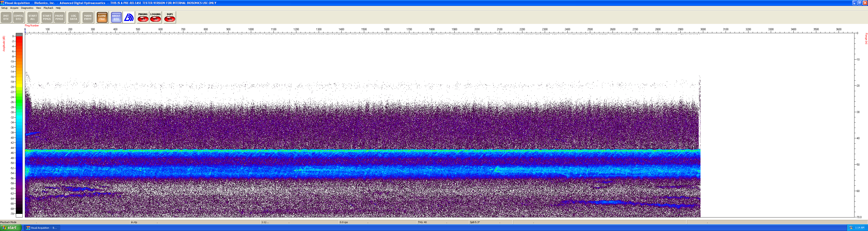Click the SpB:5.3° status entry
The width and height of the screenshot is (868, 231).
pos(475,222)
